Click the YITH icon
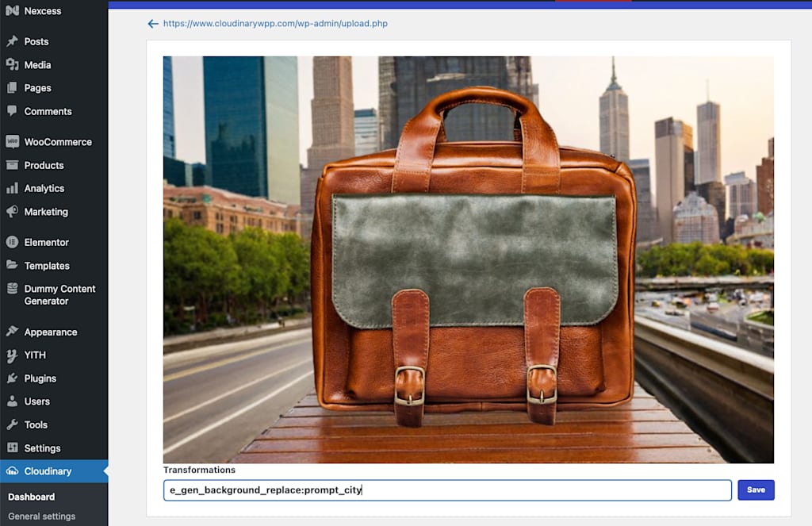 12,355
